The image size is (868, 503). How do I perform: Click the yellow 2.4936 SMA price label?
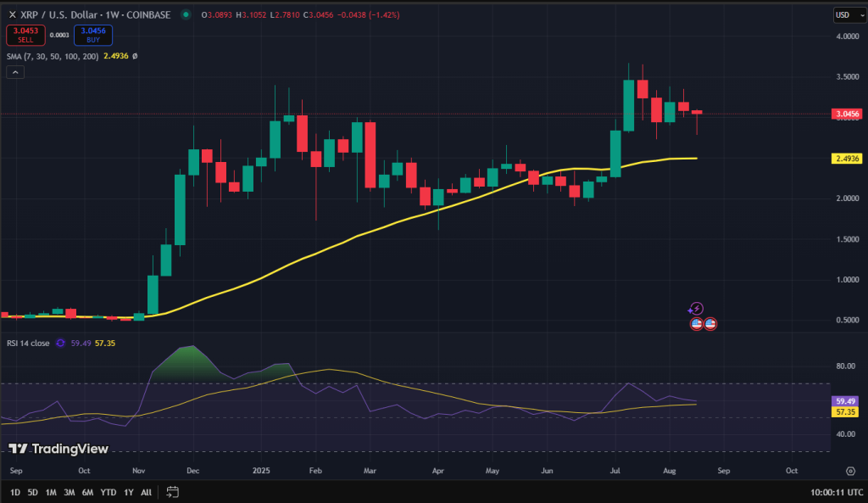coord(848,158)
